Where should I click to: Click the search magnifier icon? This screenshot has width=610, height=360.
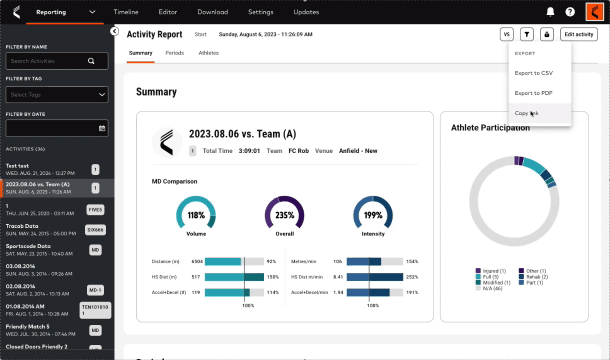91,61
